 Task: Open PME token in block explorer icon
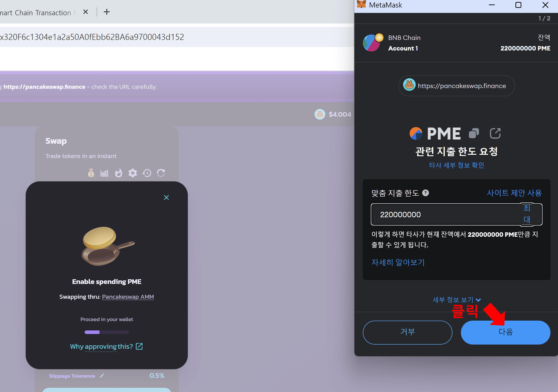coord(495,133)
